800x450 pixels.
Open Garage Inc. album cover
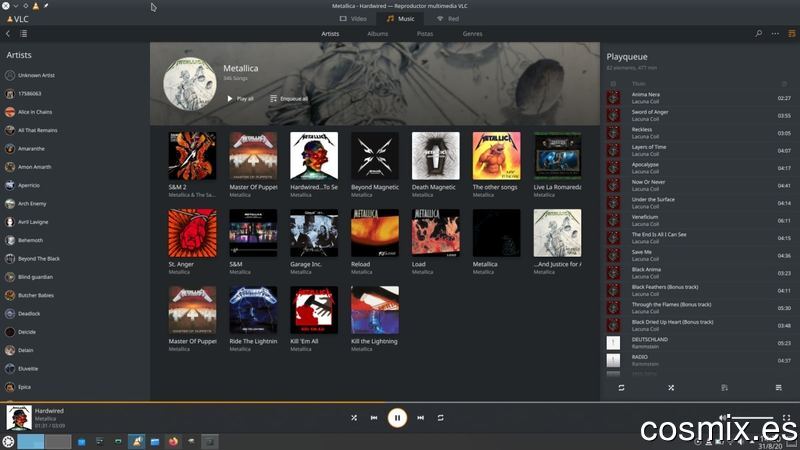pyautogui.click(x=314, y=233)
